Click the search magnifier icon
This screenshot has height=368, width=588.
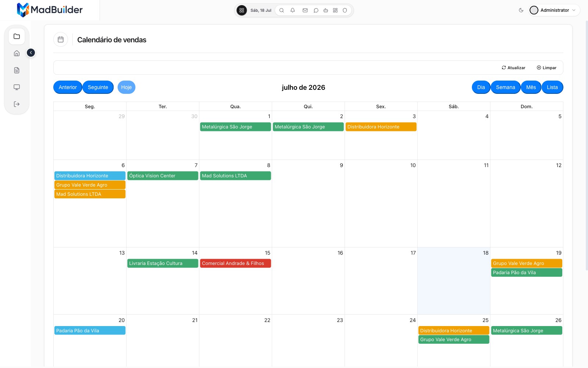[x=282, y=10]
